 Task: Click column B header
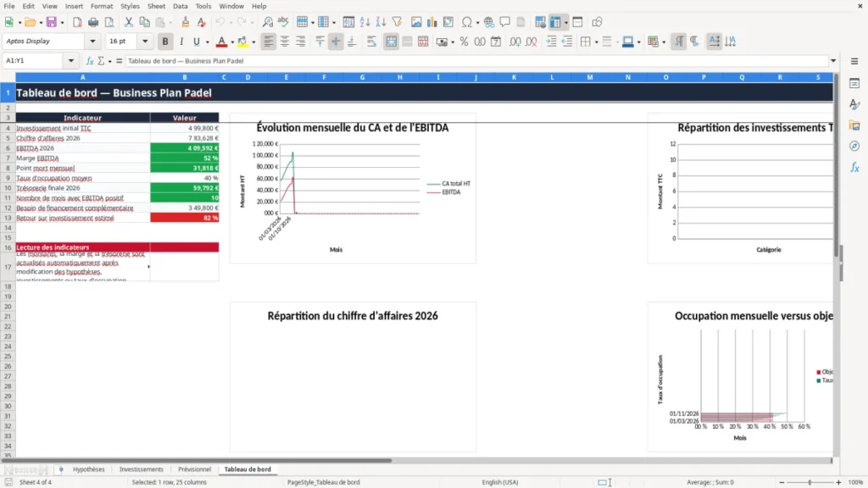pyautogui.click(x=184, y=77)
